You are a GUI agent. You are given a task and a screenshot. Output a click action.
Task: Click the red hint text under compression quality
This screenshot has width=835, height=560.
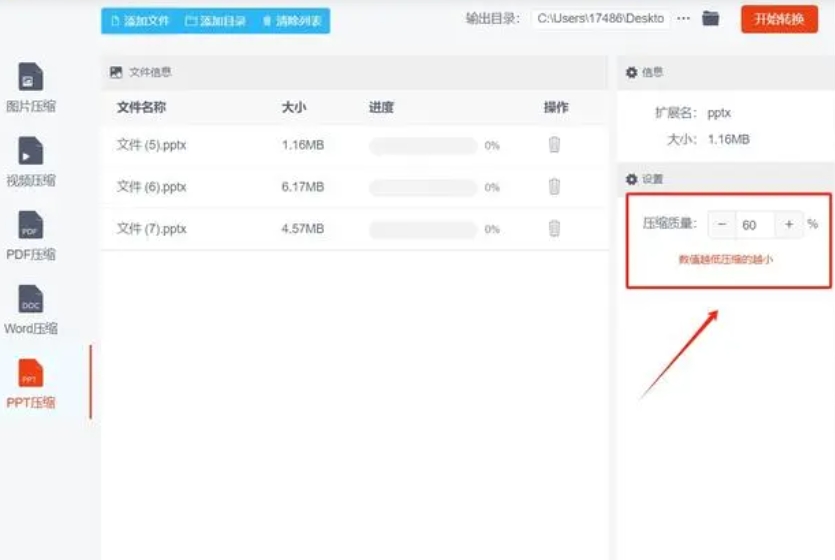[x=725, y=259]
